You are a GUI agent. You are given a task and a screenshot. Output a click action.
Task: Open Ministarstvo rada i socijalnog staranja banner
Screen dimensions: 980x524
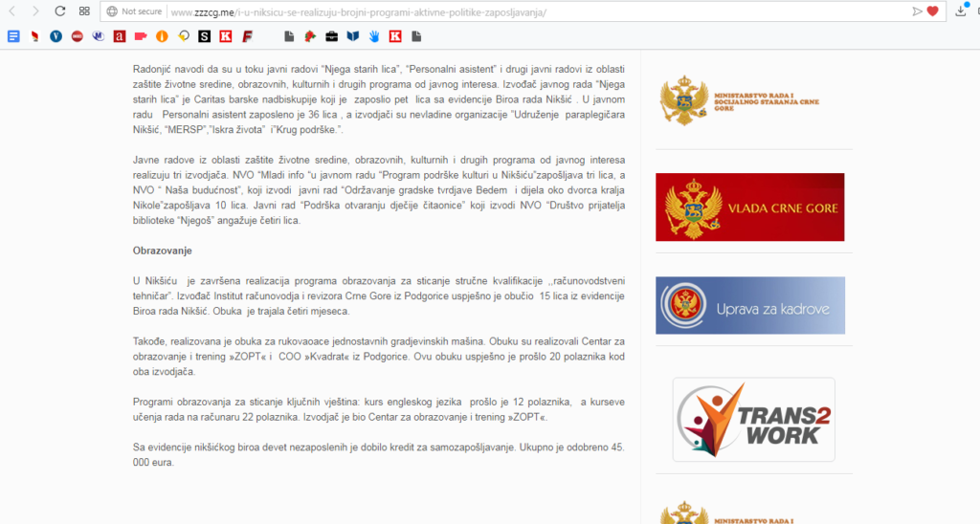click(741, 100)
